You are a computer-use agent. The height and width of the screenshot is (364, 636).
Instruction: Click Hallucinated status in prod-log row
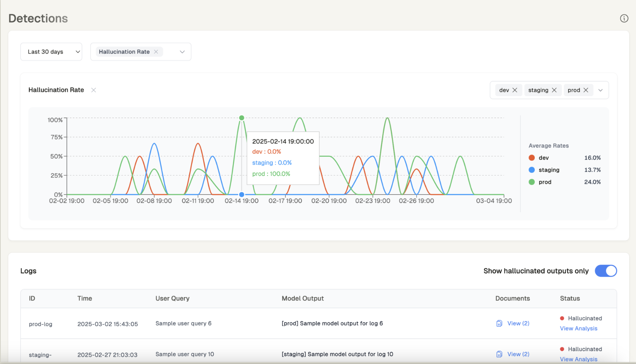click(x=585, y=318)
